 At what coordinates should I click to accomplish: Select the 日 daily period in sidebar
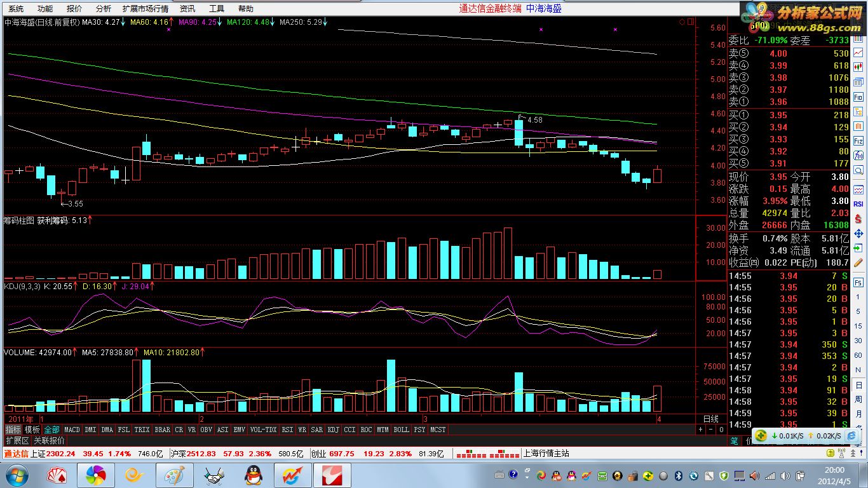click(858, 386)
